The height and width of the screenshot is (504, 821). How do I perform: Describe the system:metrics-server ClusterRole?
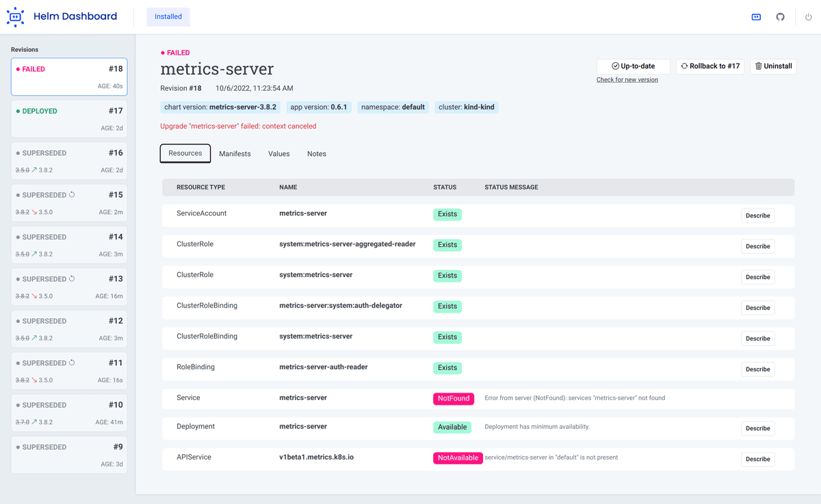point(758,277)
